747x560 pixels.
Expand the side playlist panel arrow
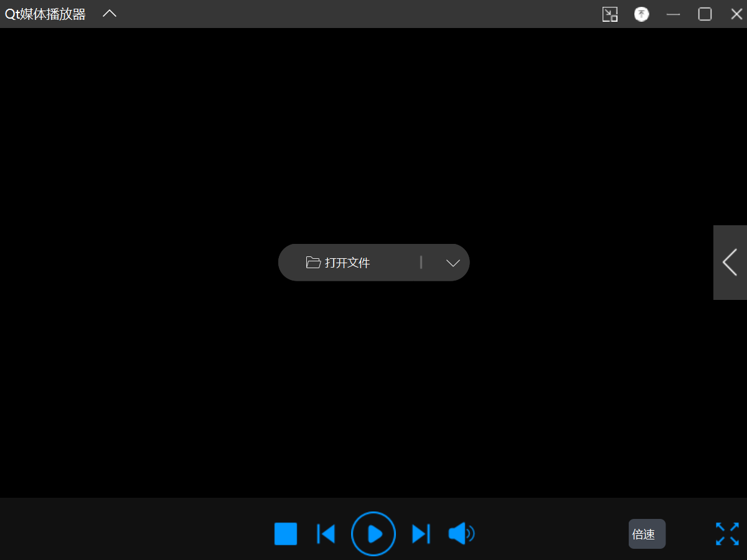[x=730, y=263]
